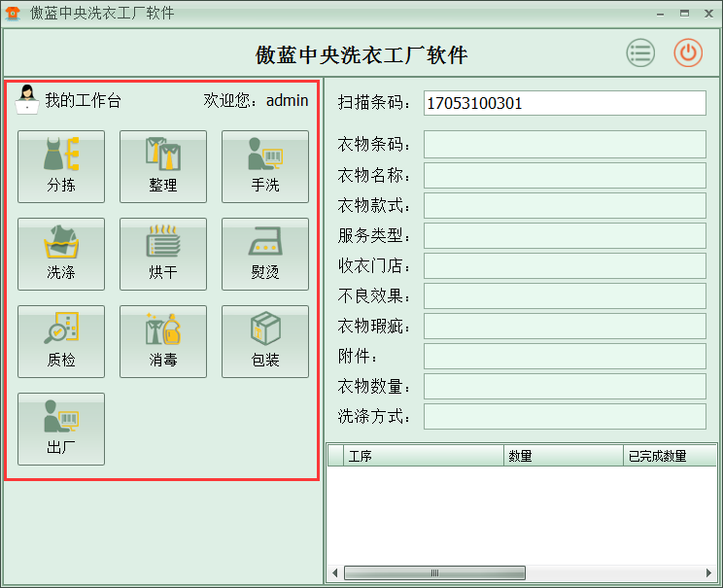Screen dimensions: 723x588
Task: Open the 出厂 factory dispatch station
Action: point(60,429)
